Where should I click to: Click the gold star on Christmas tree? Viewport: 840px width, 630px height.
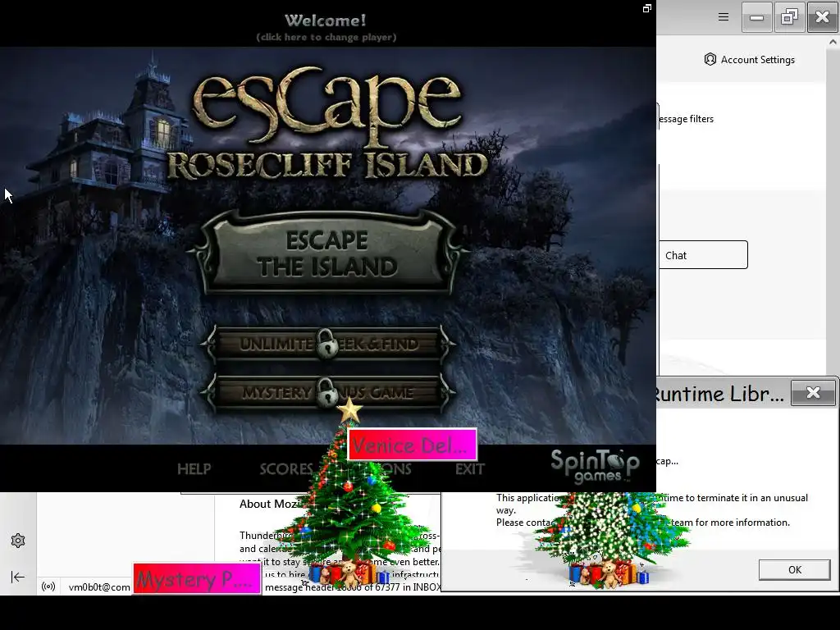point(349,410)
